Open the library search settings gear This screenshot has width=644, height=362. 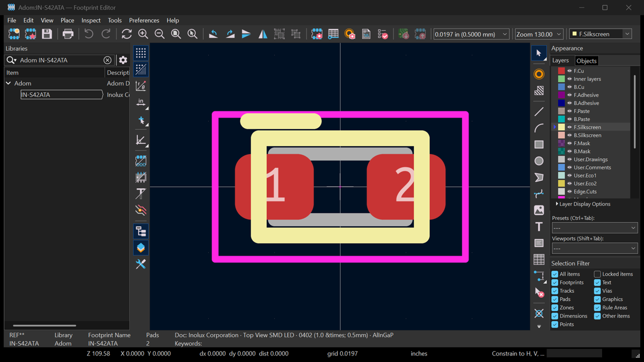pyautogui.click(x=123, y=60)
